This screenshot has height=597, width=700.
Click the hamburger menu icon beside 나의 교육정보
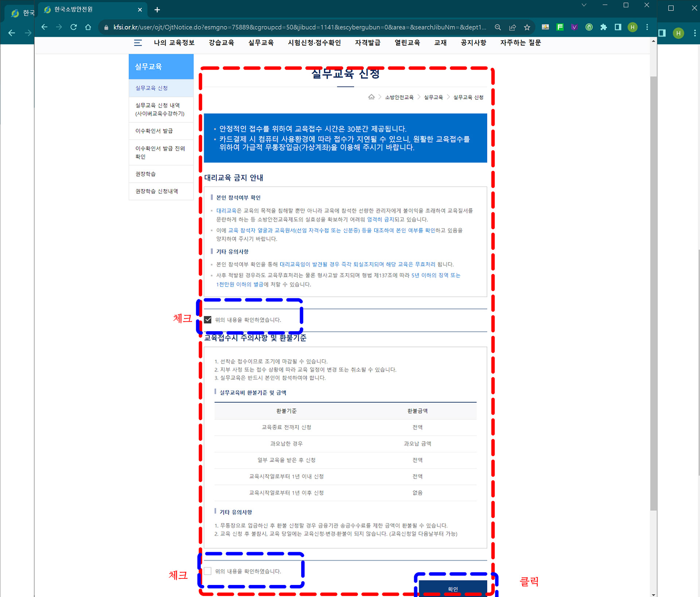(138, 43)
